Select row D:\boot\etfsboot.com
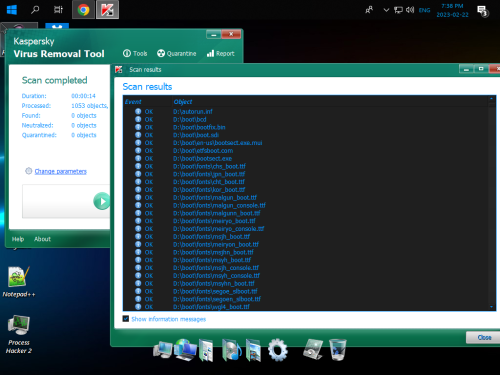The image size is (500, 375). coord(306,151)
